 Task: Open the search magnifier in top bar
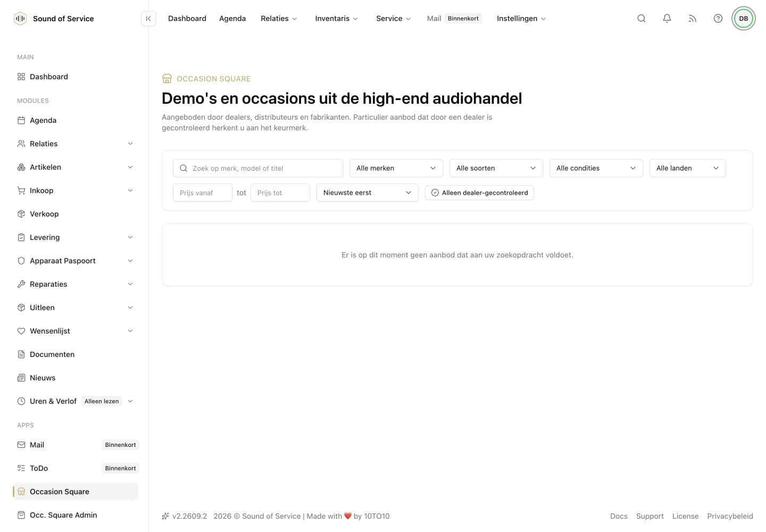[x=642, y=19]
